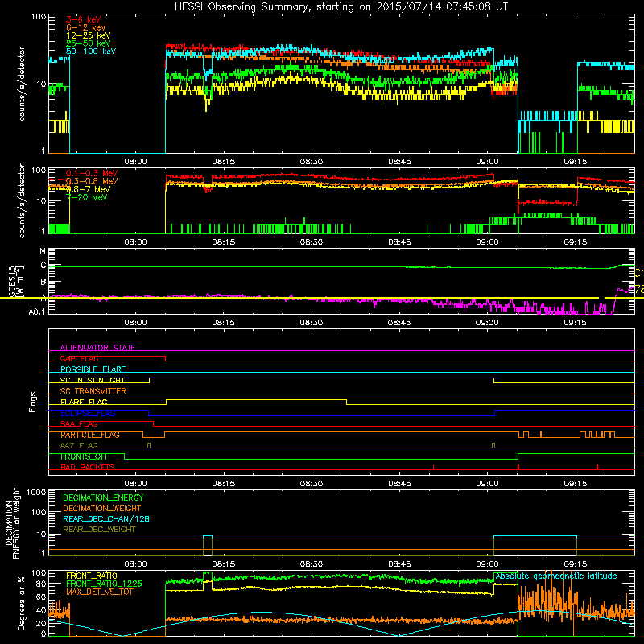Click the green FRONT_RATIO_1225 legend label

point(104,584)
